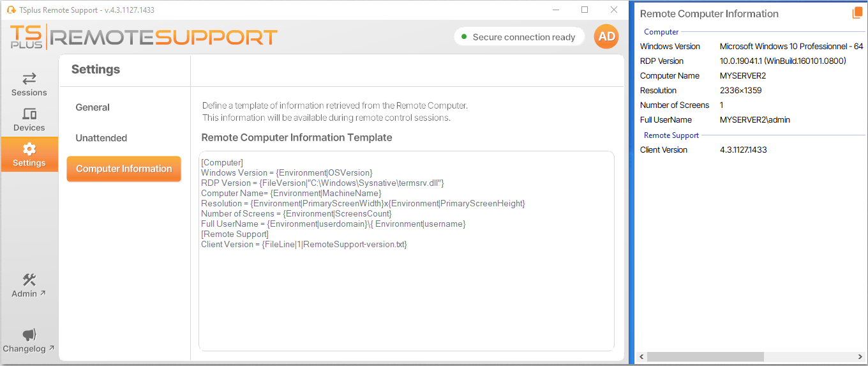Screen dimensions: 868x366
Task: Select the General settings tab
Action: (93, 107)
